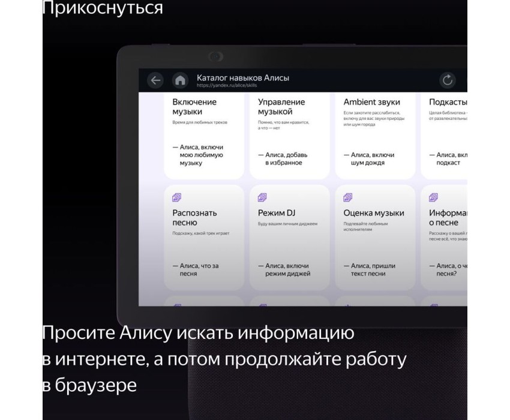Screen dimensions: 510x420
Task: Open the Оценка музыки skill card title
Action: pyautogui.click(x=374, y=213)
